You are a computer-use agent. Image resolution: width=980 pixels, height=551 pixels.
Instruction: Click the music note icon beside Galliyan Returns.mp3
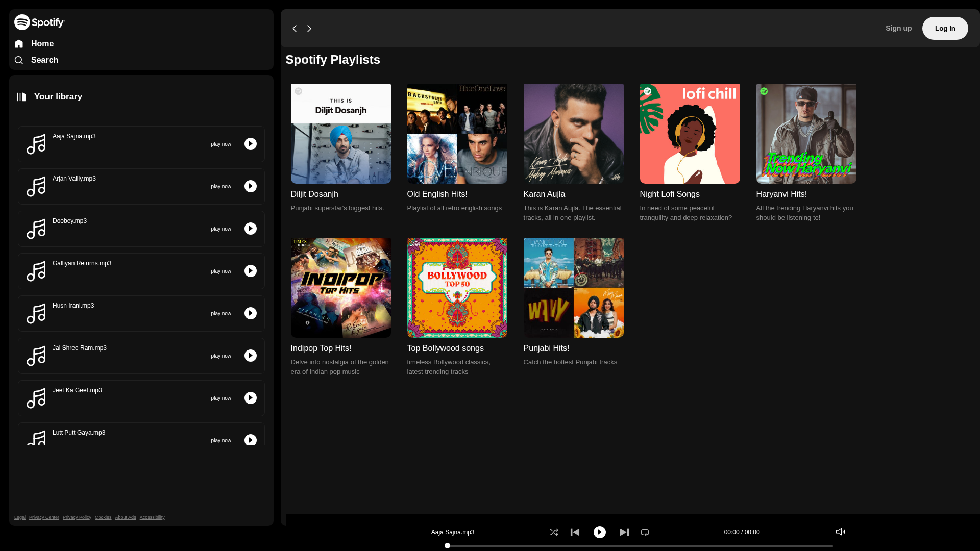(36, 271)
